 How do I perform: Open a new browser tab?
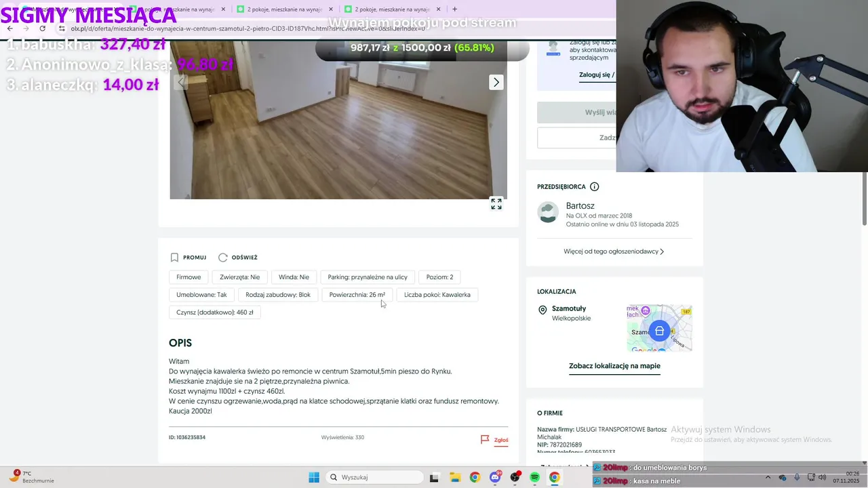click(454, 9)
